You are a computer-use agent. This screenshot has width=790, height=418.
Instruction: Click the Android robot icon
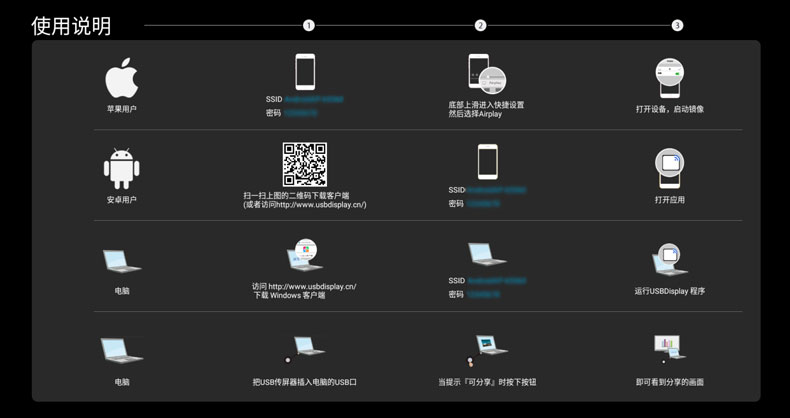[x=121, y=168]
